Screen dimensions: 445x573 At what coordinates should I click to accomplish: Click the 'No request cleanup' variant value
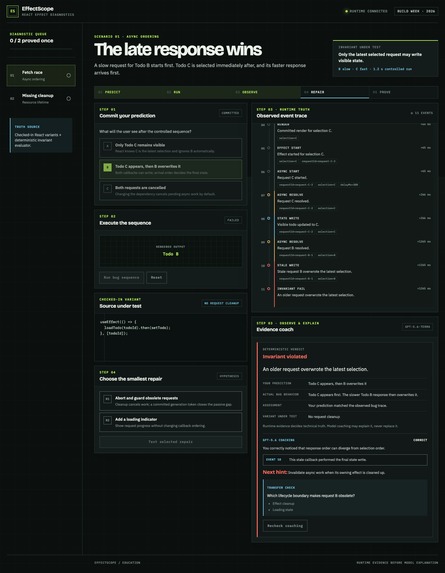pyautogui.click(x=324, y=417)
